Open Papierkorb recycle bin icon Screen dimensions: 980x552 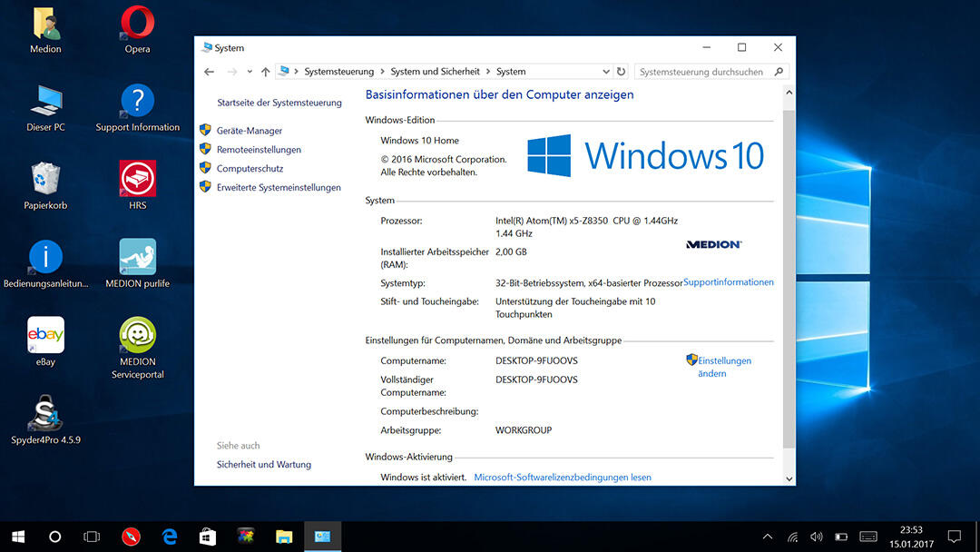tap(45, 179)
